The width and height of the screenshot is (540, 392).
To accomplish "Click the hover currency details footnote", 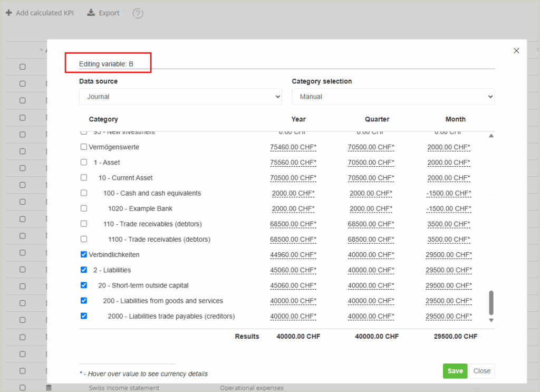I will pos(143,374).
